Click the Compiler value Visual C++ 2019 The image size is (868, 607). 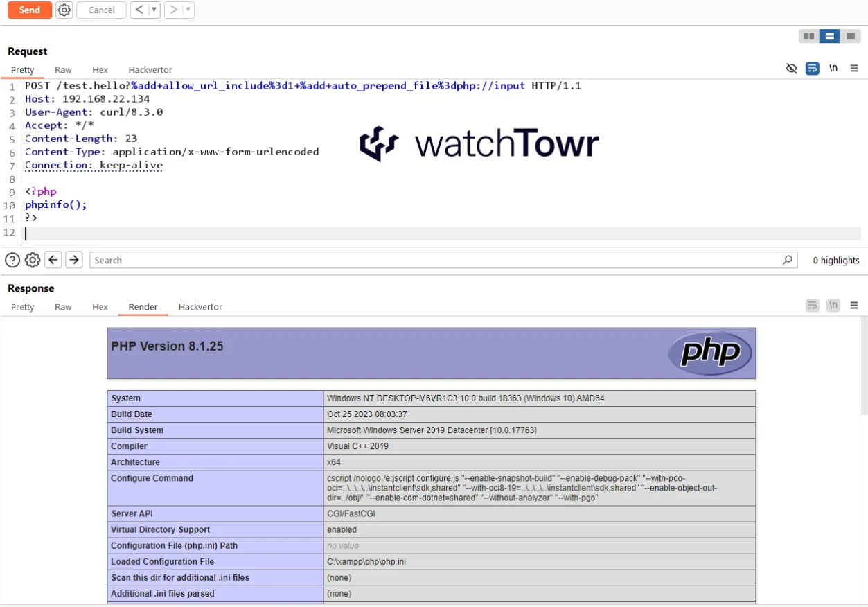click(x=357, y=446)
